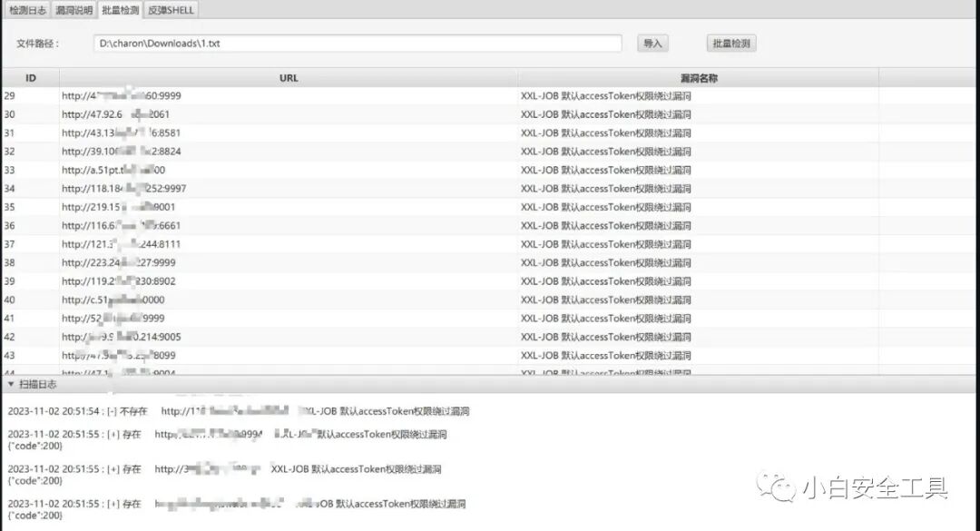
Task: Select row with ID 32
Action: pos(489,152)
